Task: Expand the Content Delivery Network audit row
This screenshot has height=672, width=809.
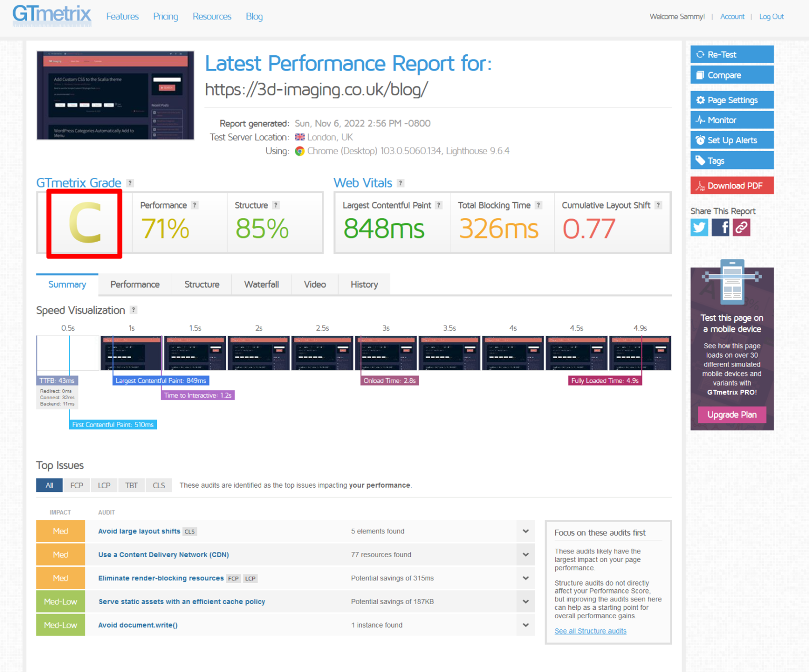Action: tap(525, 554)
